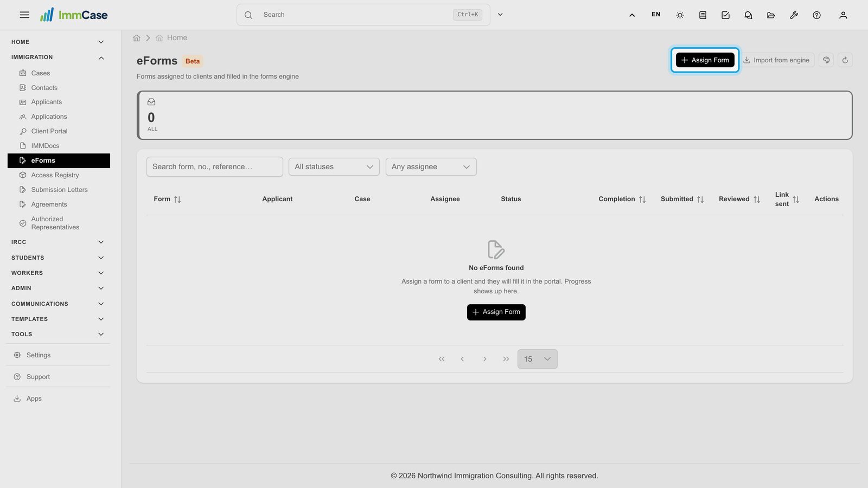Click the history icon beside Import from engine
The width and height of the screenshot is (868, 488).
[826, 60]
